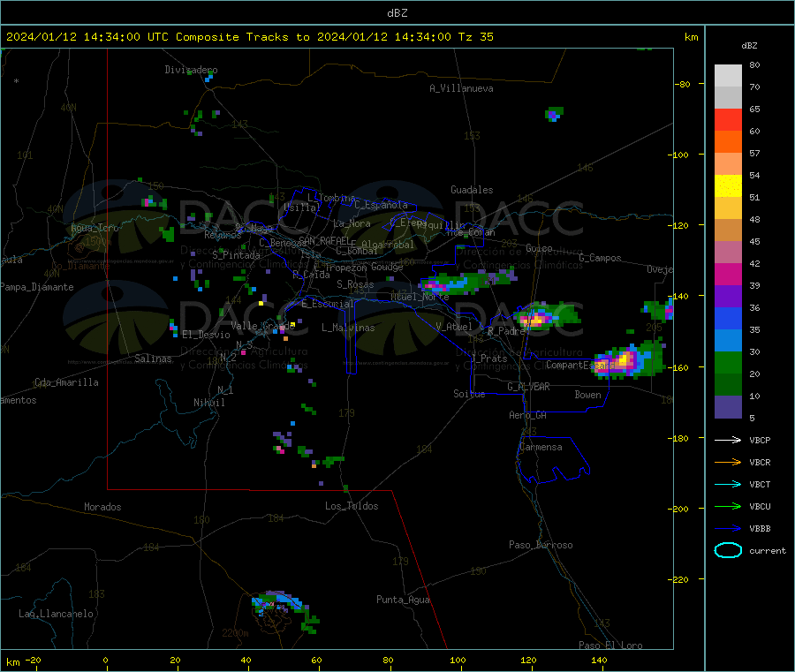Viewport: 795px width, 672px height.
Task: Select the 51 dBZ yellow color swatch
Action: [x=728, y=186]
